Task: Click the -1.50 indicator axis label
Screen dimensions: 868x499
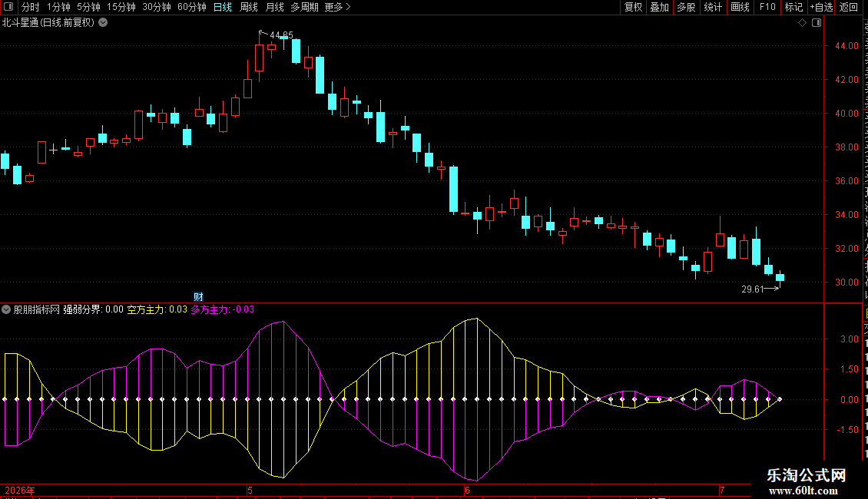Action: (847, 430)
